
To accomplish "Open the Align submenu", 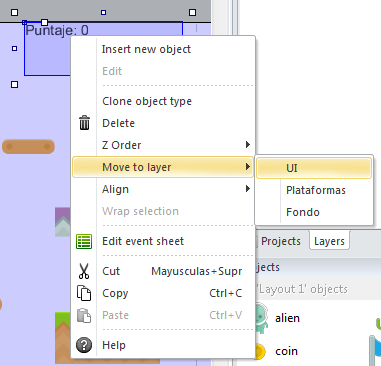I will pyautogui.click(x=163, y=189).
